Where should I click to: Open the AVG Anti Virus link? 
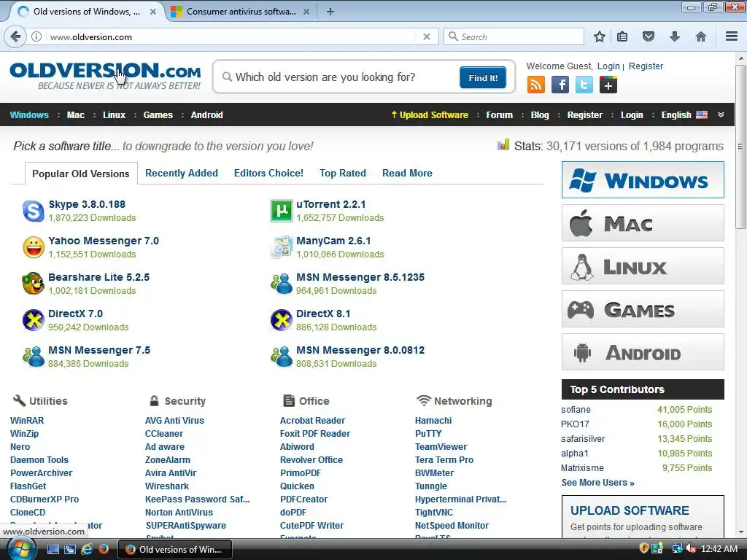coord(174,421)
